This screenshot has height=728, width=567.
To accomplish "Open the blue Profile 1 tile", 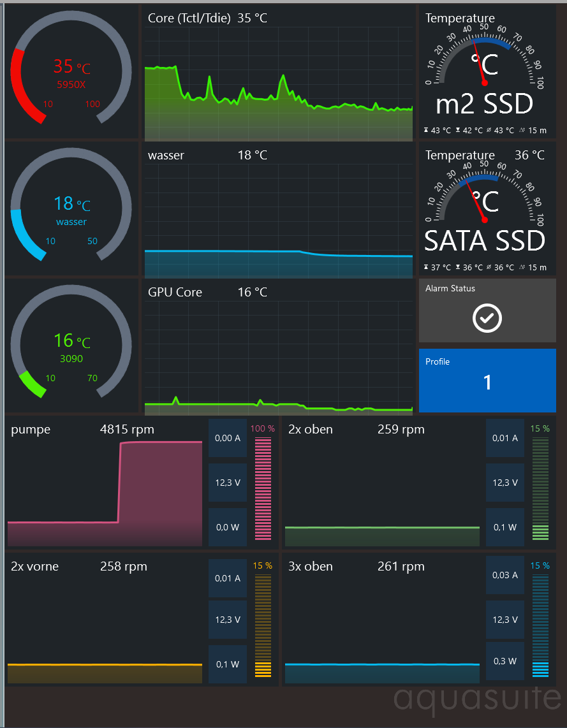I will (487, 380).
